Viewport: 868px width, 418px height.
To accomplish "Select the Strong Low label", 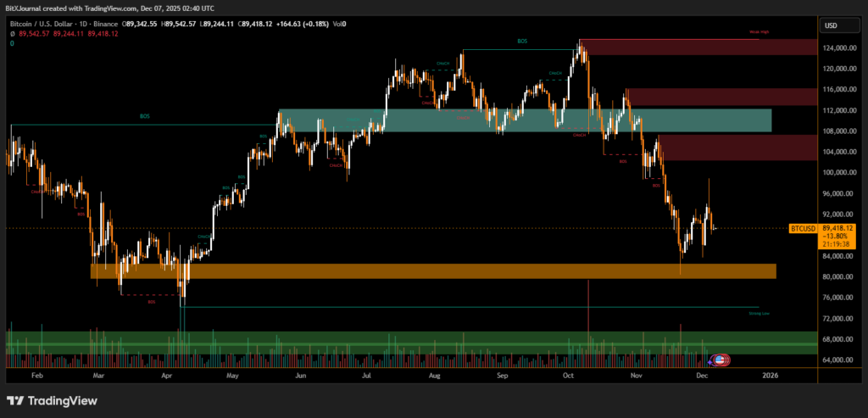I will coord(759,313).
